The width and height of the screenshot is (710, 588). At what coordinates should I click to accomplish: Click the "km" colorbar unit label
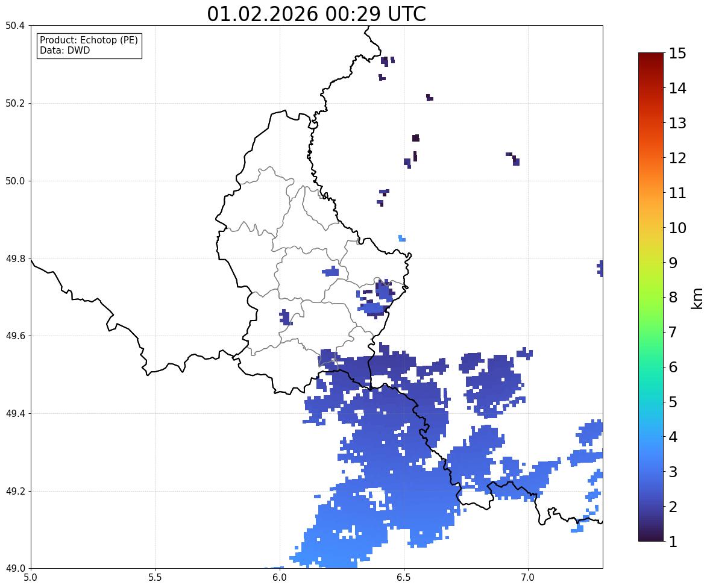point(697,298)
